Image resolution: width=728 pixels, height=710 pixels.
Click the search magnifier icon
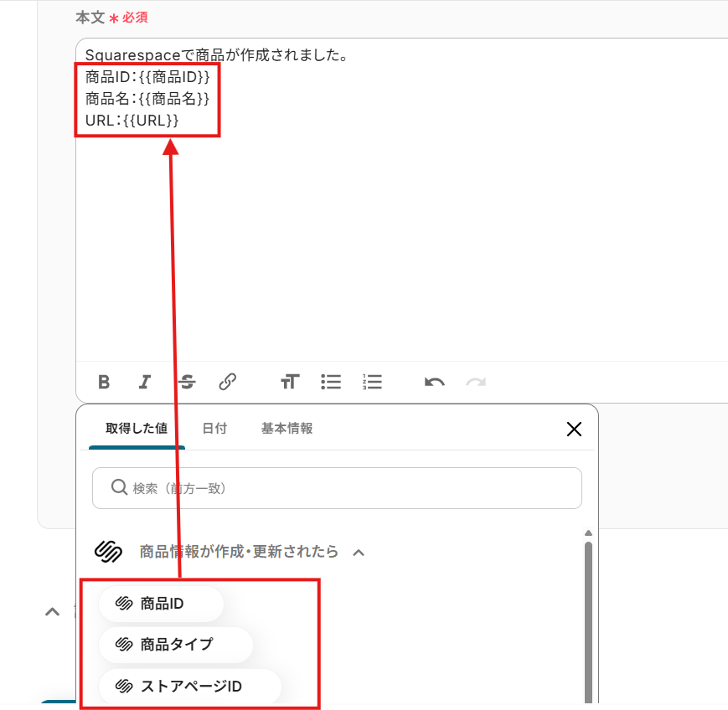click(x=119, y=487)
